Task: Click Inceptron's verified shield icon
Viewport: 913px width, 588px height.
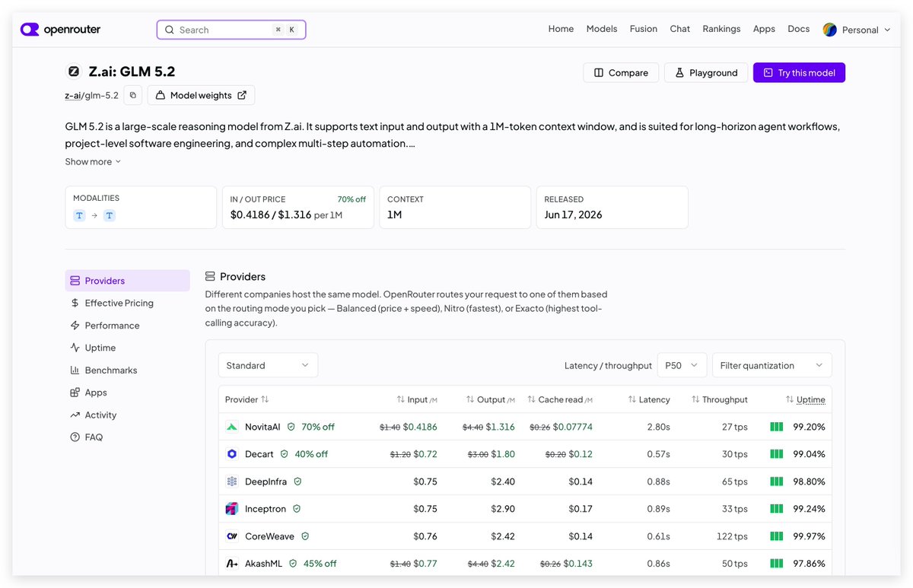Action: click(x=297, y=509)
